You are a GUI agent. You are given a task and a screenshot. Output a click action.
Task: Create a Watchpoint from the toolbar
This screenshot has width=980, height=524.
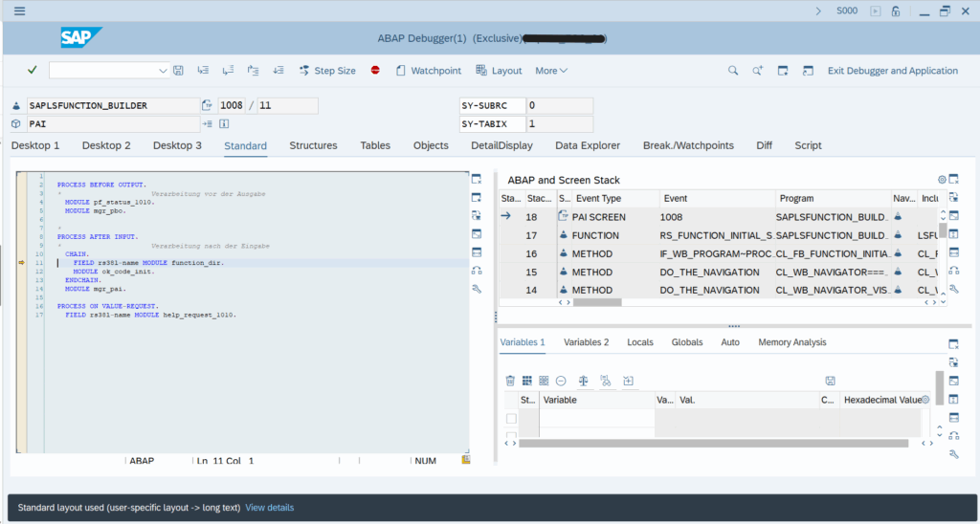tap(429, 71)
